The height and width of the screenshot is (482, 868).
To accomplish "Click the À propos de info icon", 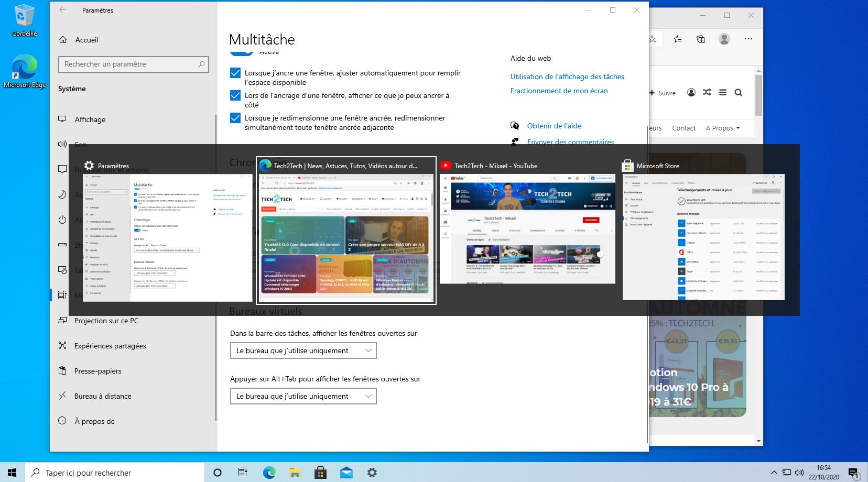I will point(62,421).
